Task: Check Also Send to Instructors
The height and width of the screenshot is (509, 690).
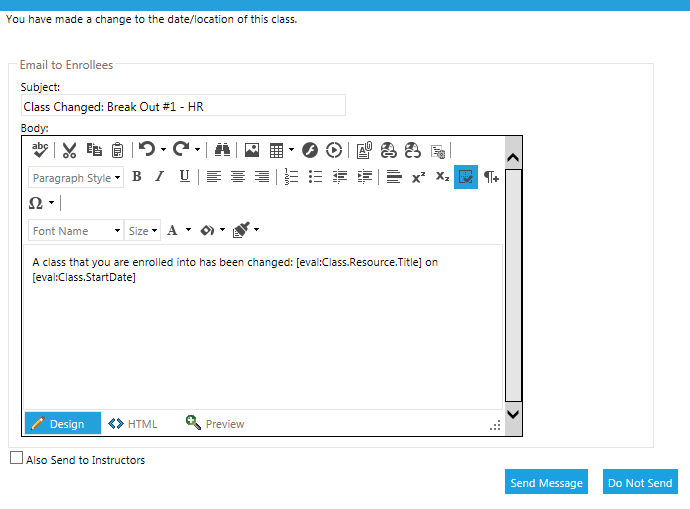Action: [x=16, y=459]
